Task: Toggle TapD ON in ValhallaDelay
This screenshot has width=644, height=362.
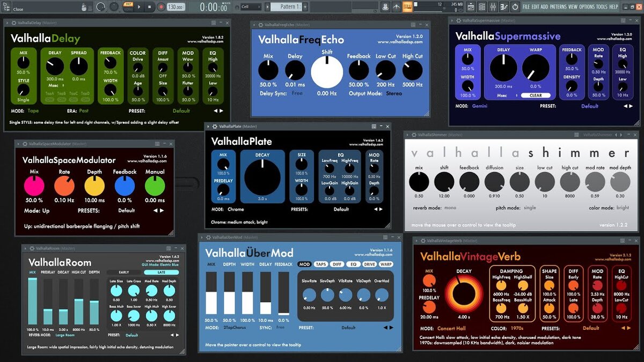Action: [85, 99]
